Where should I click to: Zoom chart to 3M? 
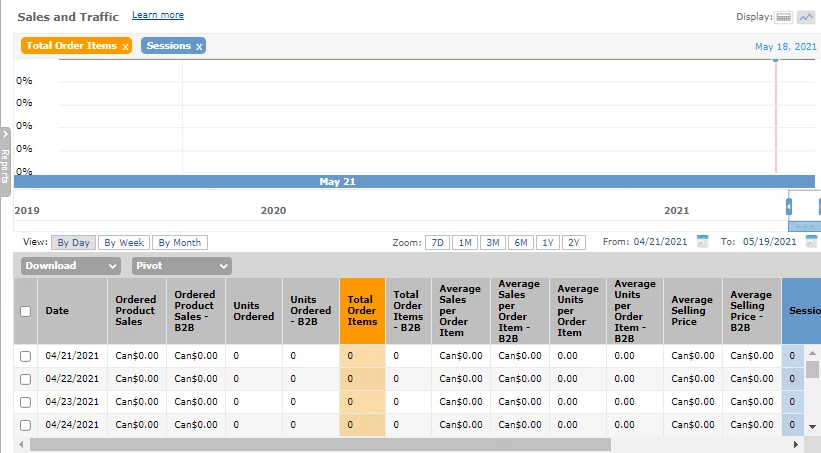pos(493,242)
